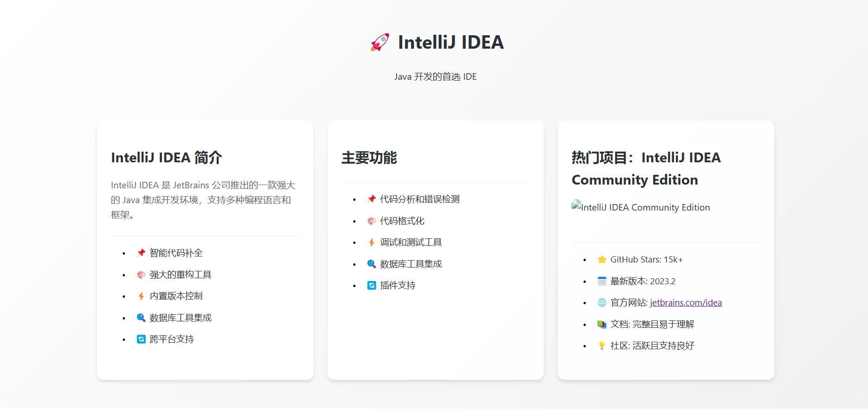This screenshot has height=409, width=868.
Task: Click the IntelliJ IDEA page title
Action: [451, 42]
